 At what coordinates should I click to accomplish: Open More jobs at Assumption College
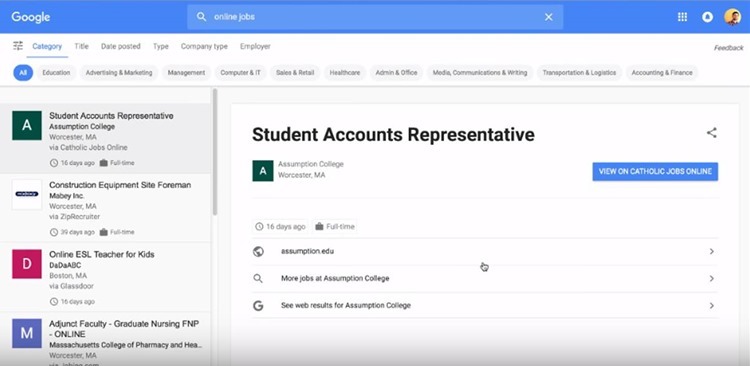point(335,278)
